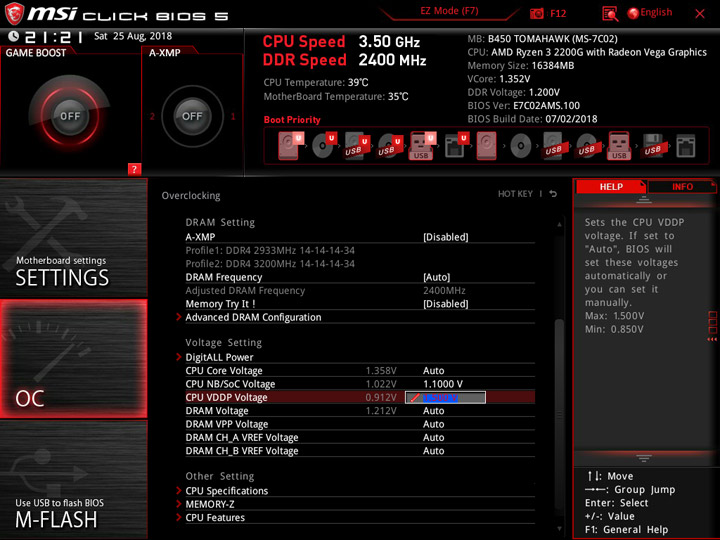
Task: Click Profile2: DDR4 3200MHz 14-14-14-34 text
Action: (270, 264)
